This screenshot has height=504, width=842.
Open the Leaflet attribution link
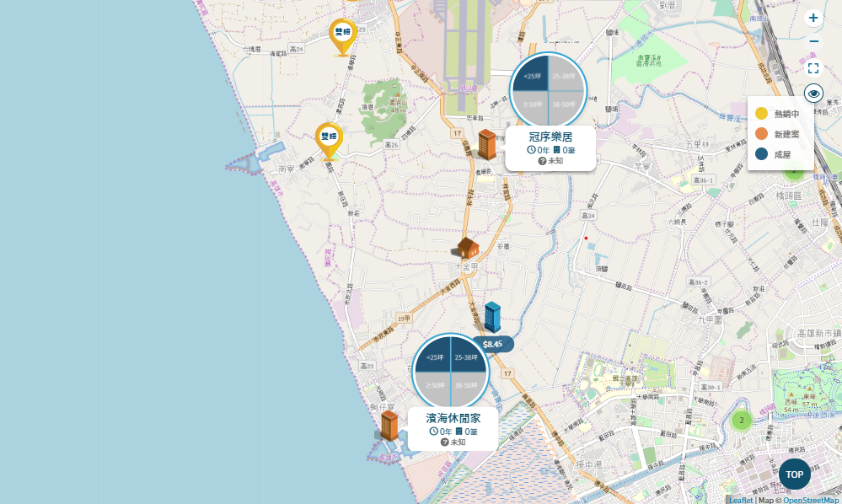(x=741, y=500)
